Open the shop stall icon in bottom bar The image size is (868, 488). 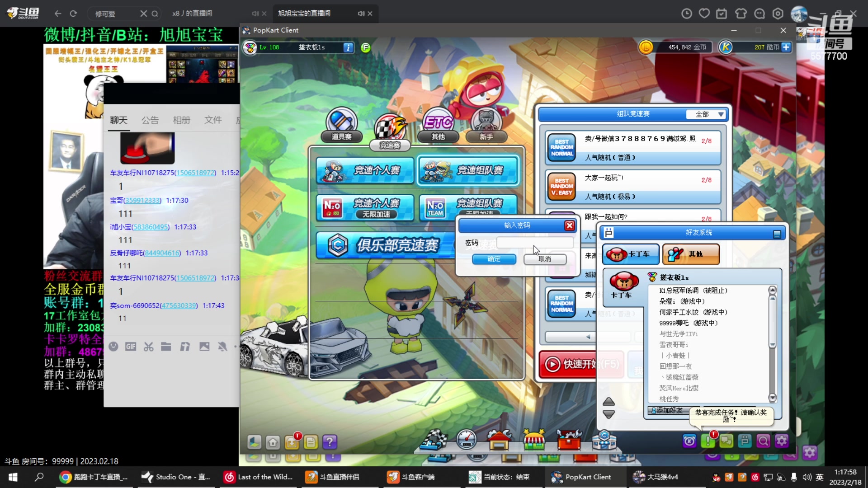coord(534,440)
